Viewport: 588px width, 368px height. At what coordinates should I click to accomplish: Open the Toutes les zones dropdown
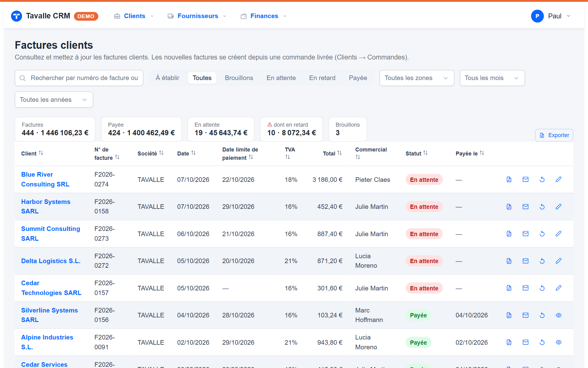point(417,78)
